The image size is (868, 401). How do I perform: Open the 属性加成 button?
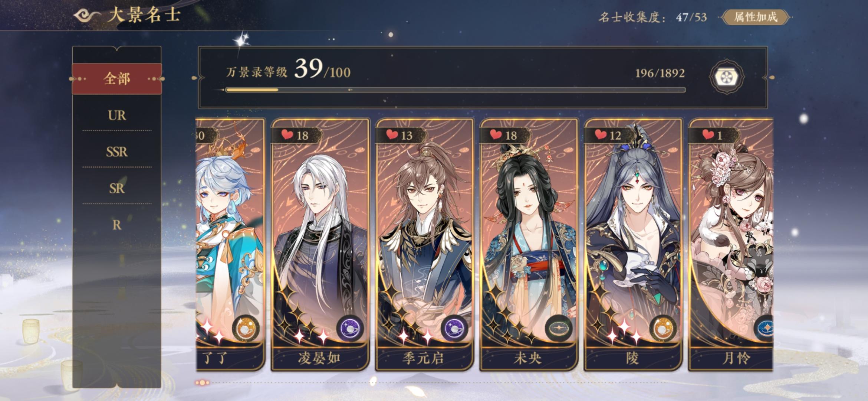[755, 17]
